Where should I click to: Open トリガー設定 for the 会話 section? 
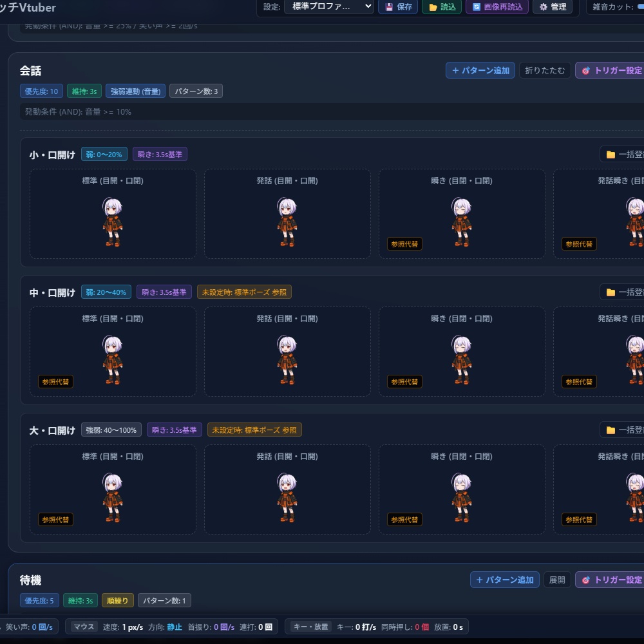pyautogui.click(x=609, y=70)
